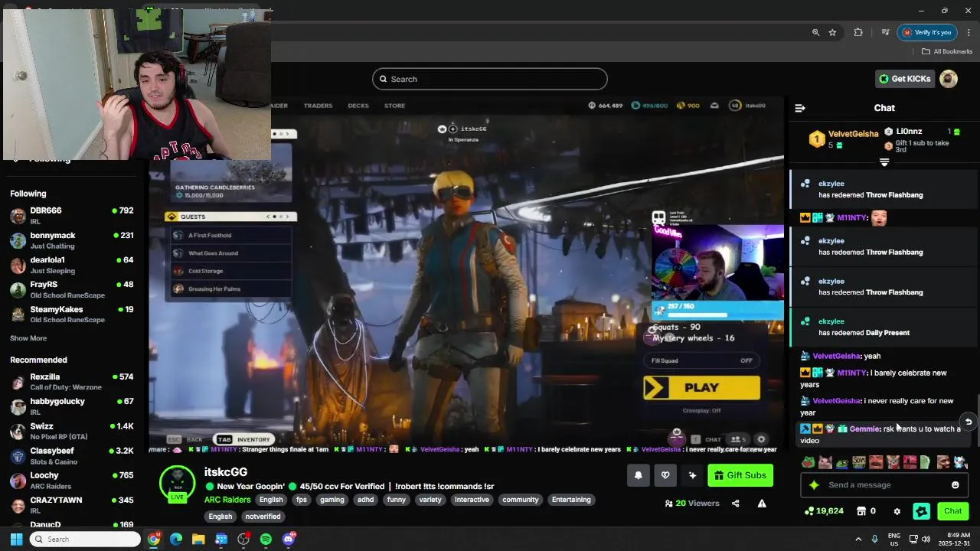The height and width of the screenshot is (551, 980).
Task: Select the adhd tag
Action: click(x=366, y=500)
